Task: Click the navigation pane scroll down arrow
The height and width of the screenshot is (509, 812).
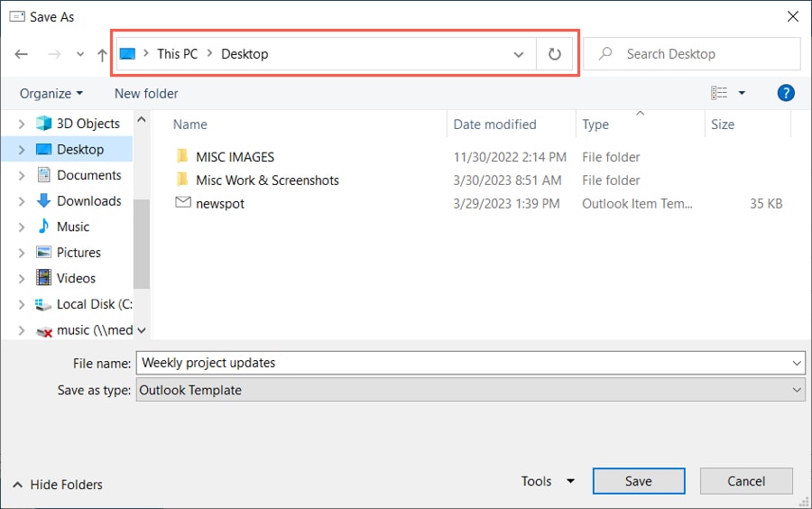Action: [142, 330]
